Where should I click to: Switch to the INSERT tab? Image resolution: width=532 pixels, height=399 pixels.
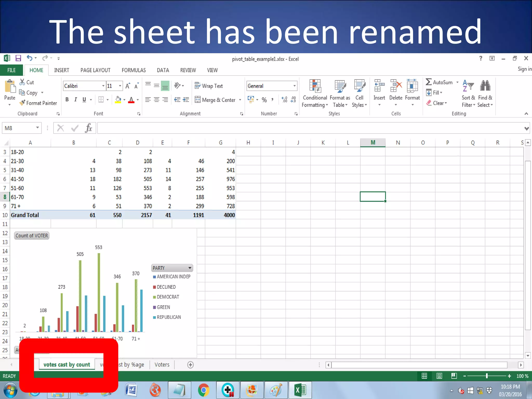pos(62,70)
